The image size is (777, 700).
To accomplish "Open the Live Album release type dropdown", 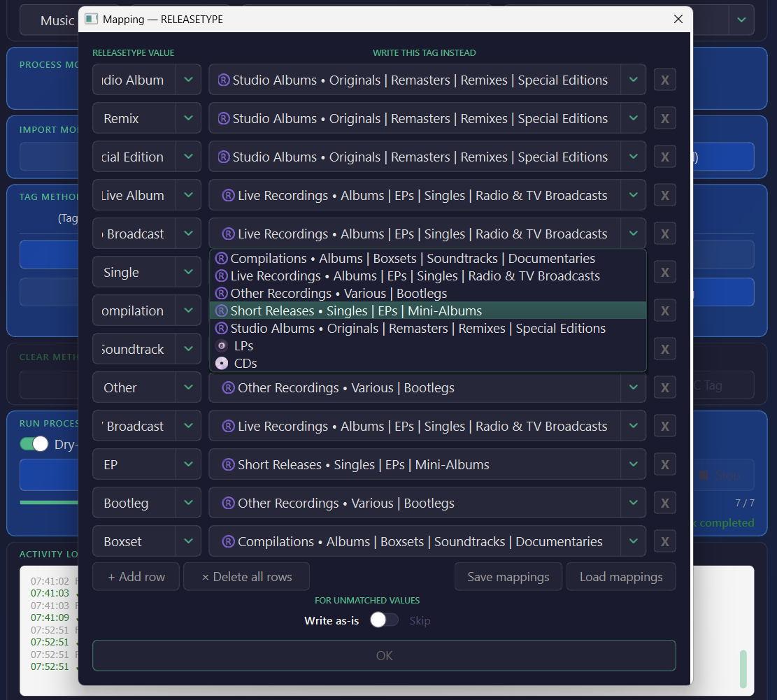I will coord(188,194).
